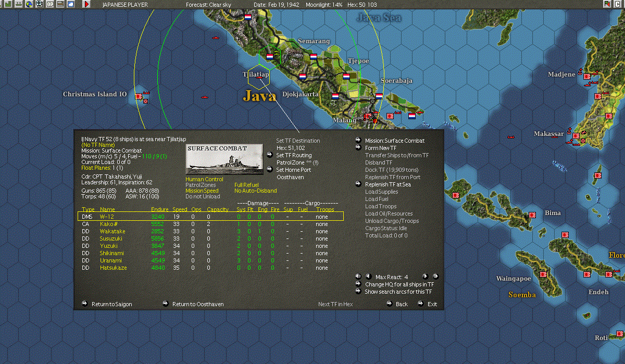Select ship Shikinami in the list
The height and width of the screenshot is (364, 625).
pos(211,253)
